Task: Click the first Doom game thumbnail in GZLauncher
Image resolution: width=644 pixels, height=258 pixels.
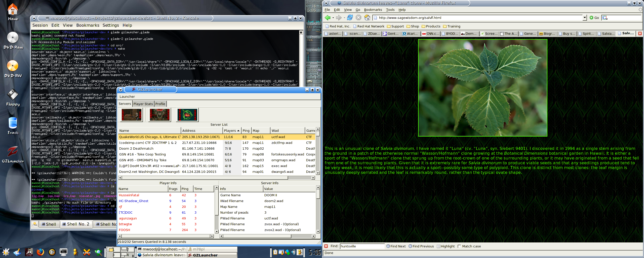Action: [x=132, y=115]
